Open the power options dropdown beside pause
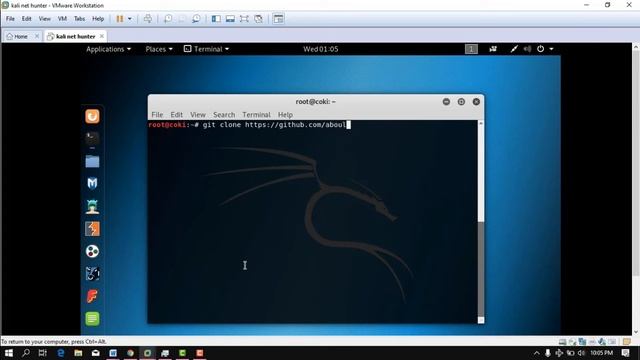This screenshot has height=360, width=640. (130, 19)
